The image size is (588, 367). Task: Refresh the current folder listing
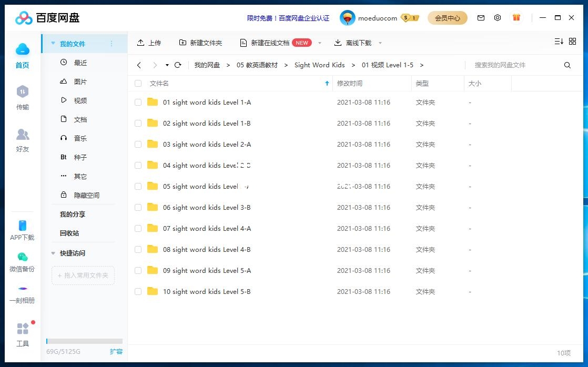tap(178, 65)
